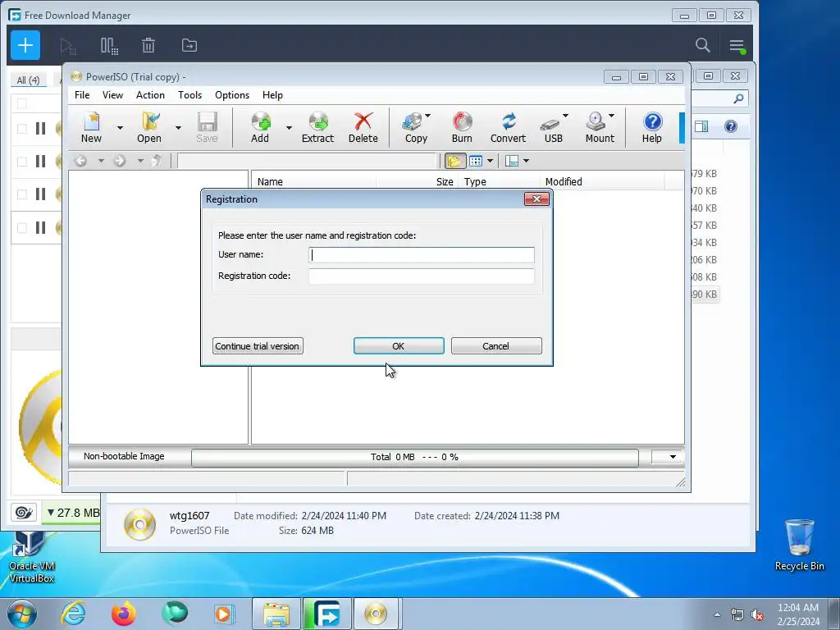
Task: Click the Convert toolbar icon
Action: coord(508,127)
